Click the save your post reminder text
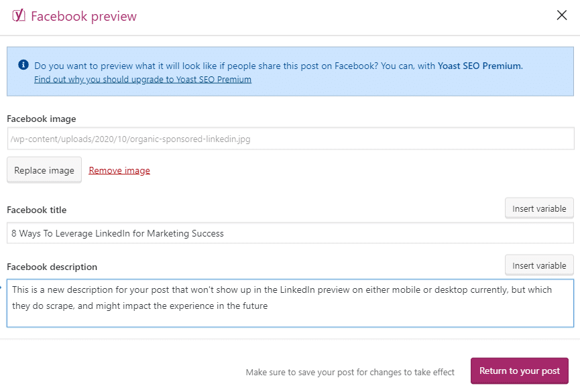This screenshot has width=580, height=392. click(350, 372)
